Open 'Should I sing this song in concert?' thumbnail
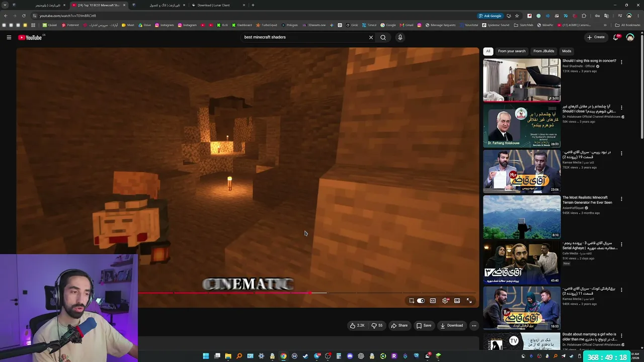 [x=522, y=80]
